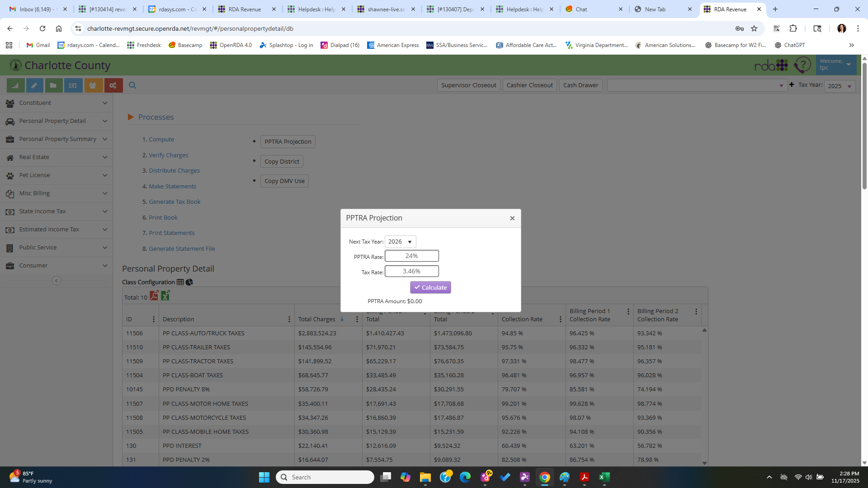Click the orange people group toolbar icon
Viewport: 868px width, 488px height.
pos(93,85)
